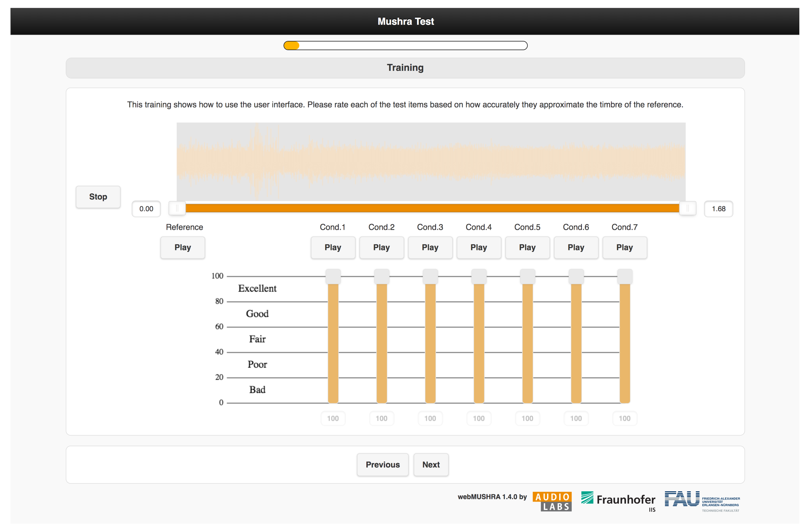Play the Reference audio
This screenshot has width=812, height=528.
point(183,247)
